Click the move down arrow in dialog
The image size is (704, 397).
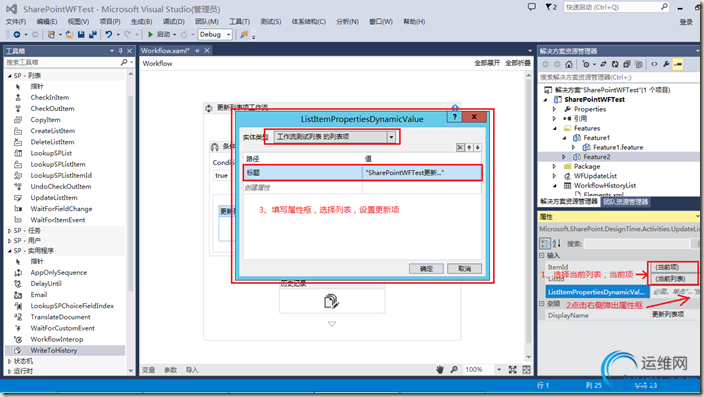pos(477,147)
